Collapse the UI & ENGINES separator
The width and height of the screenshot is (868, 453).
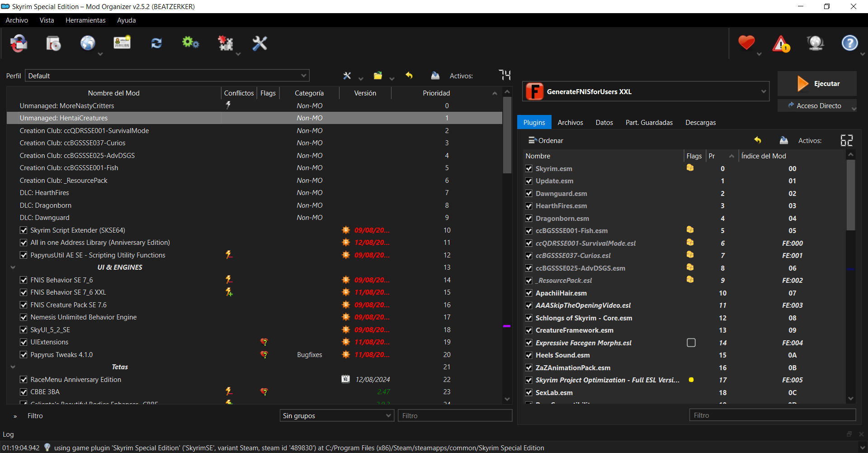tap(13, 267)
